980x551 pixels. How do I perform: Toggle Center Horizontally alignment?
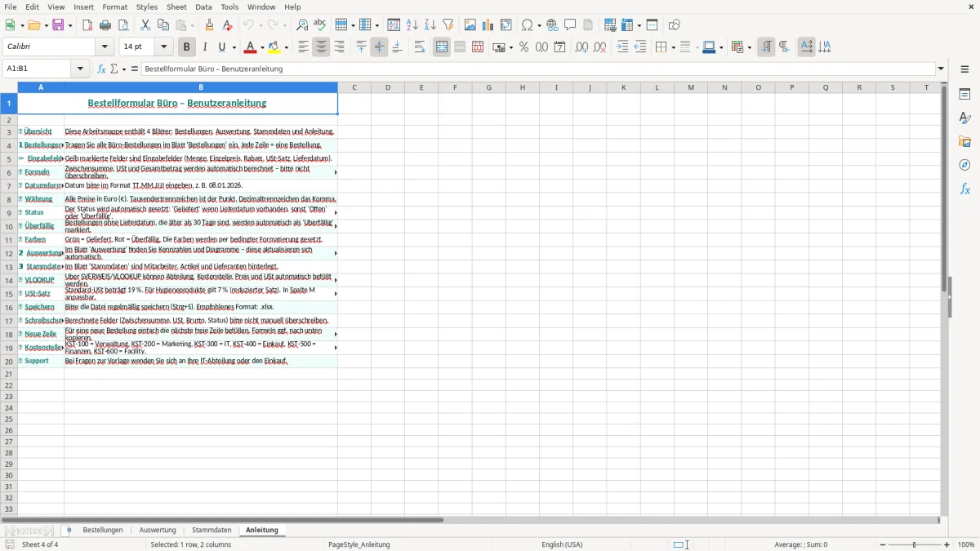point(321,47)
